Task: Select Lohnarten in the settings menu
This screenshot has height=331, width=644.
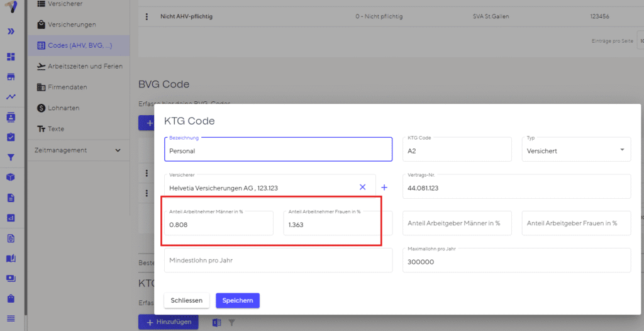Action: point(64,108)
